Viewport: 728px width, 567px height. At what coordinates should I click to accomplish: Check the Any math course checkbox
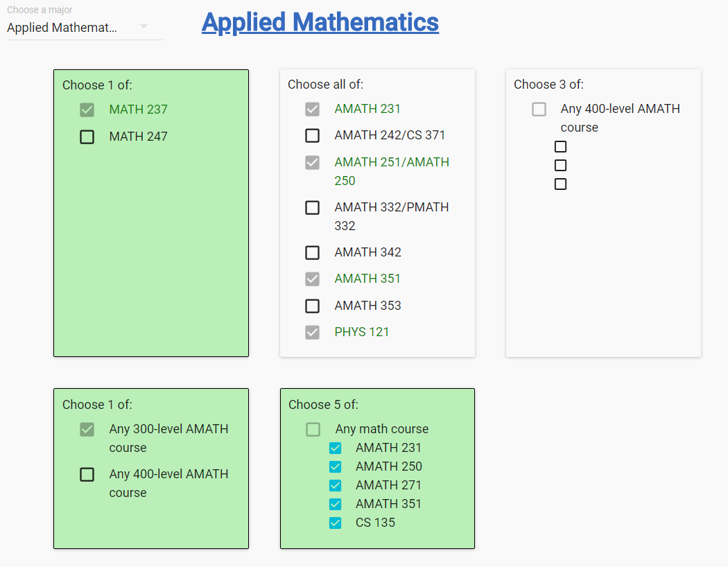click(313, 430)
